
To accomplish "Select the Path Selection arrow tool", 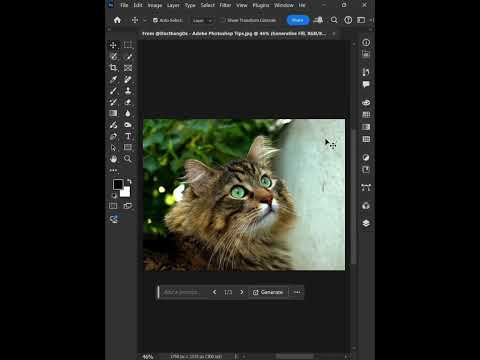I will [113, 147].
